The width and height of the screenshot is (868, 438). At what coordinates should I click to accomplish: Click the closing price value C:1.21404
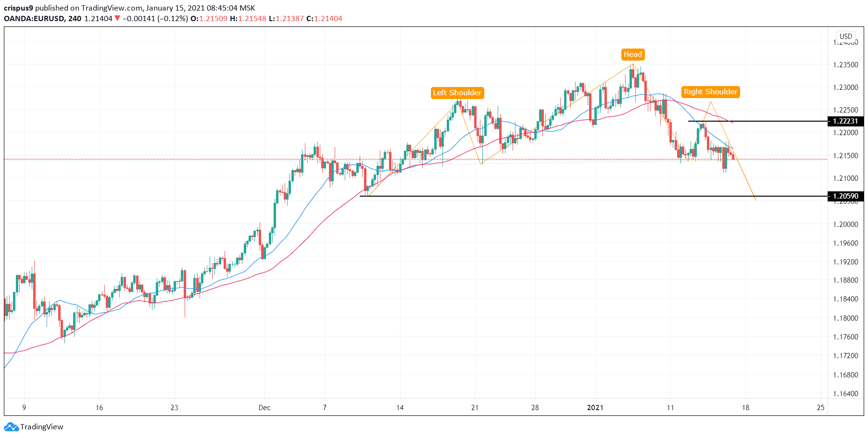tap(324, 19)
